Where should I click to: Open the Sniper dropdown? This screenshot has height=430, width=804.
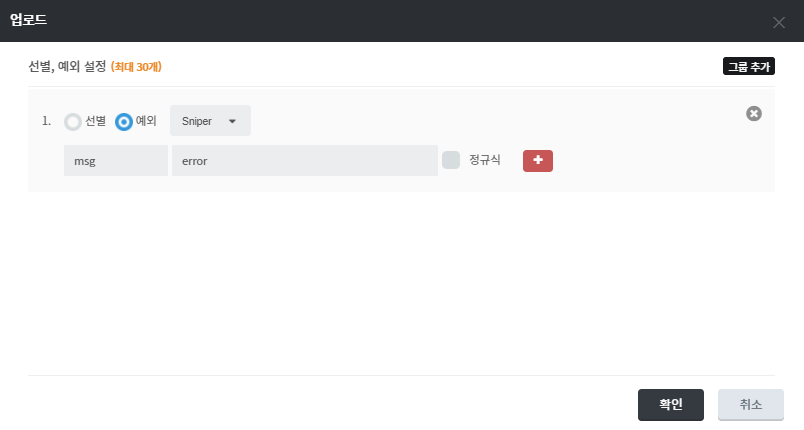[x=209, y=121]
